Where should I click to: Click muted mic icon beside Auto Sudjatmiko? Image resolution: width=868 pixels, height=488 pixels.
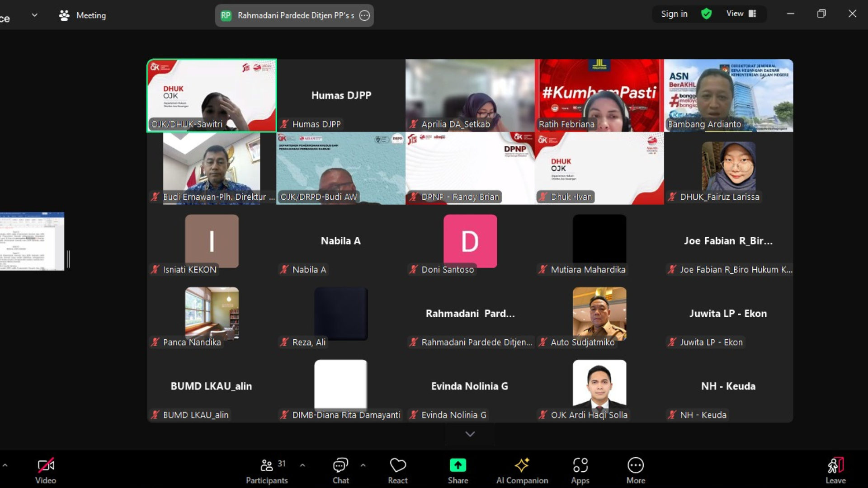[x=543, y=342]
